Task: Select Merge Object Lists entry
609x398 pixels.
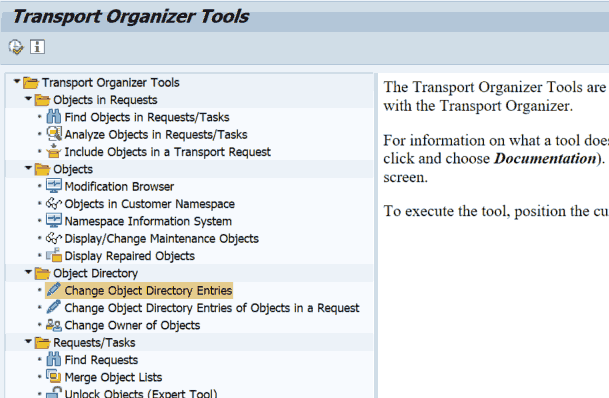Action: pos(113,377)
